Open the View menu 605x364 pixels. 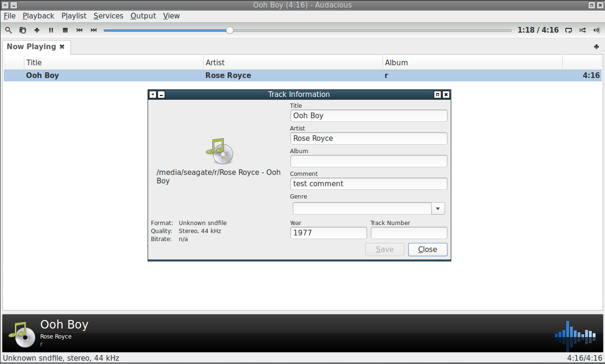pyautogui.click(x=171, y=16)
